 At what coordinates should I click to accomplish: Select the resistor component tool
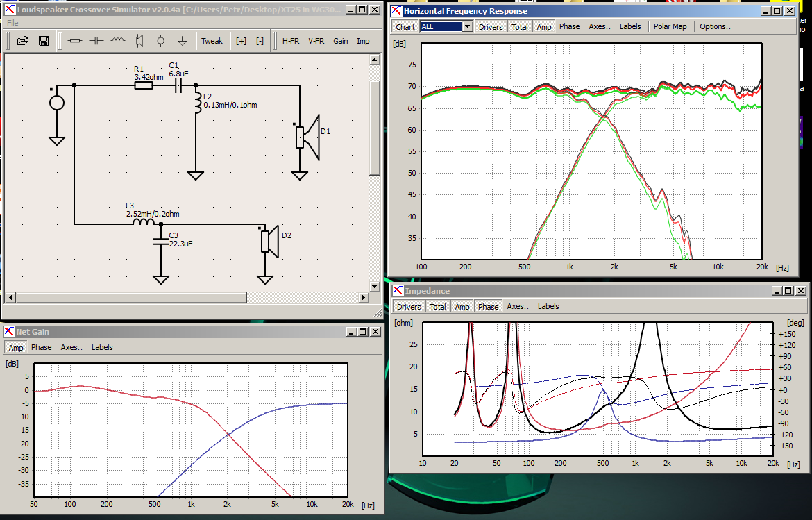(75, 41)
